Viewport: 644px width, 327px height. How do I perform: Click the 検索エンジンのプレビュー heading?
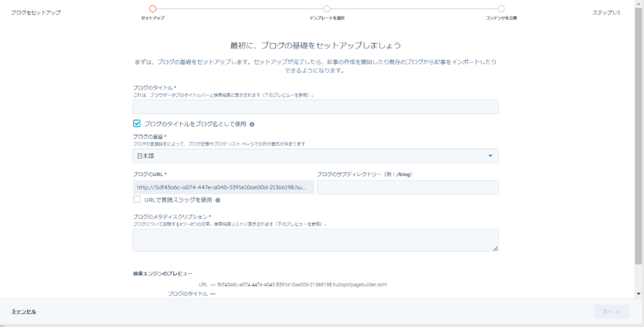click(162, 273)
